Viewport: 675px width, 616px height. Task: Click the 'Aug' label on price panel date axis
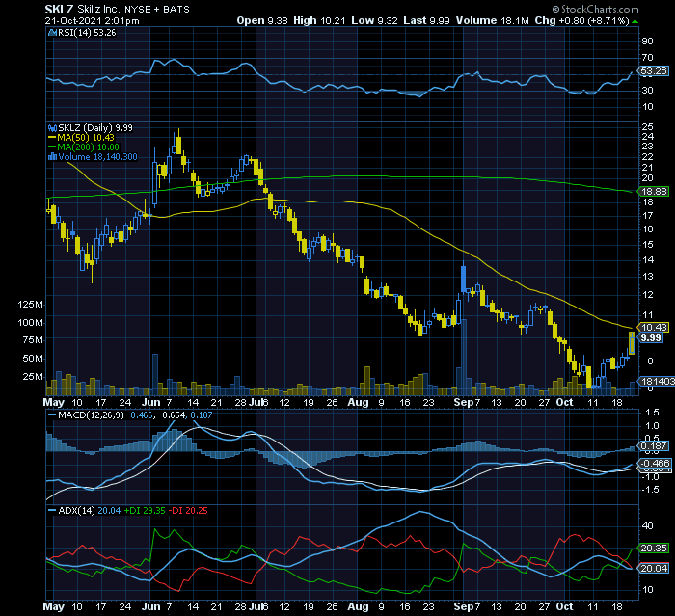pos(358,402)
